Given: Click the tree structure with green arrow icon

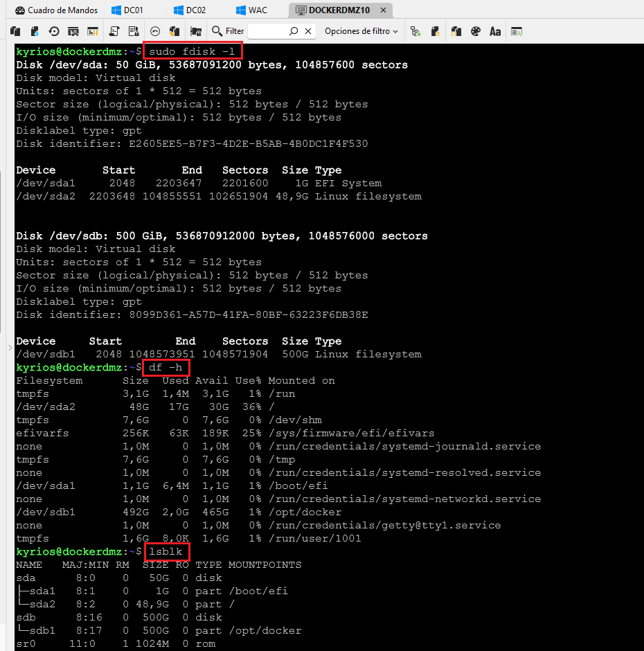Looking at the screenshot, I should pyautogui.click(x=415, y=31).
